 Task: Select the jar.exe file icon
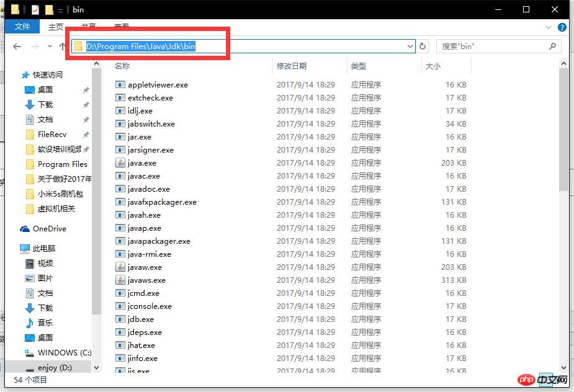[120, 137]
